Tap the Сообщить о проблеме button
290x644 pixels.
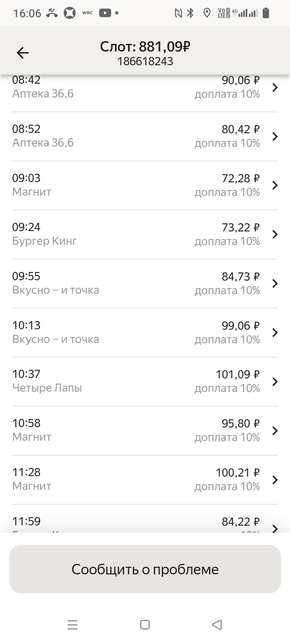145,569
